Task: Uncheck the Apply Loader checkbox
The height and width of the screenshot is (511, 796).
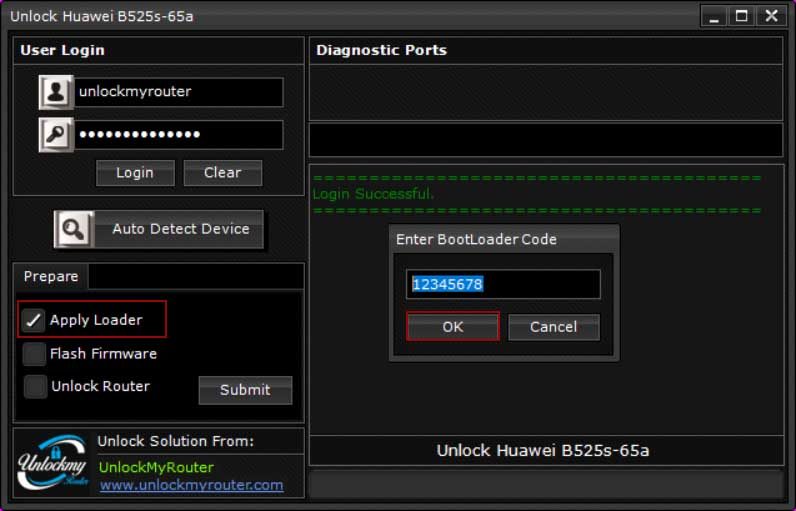Action: click(34, 320)
